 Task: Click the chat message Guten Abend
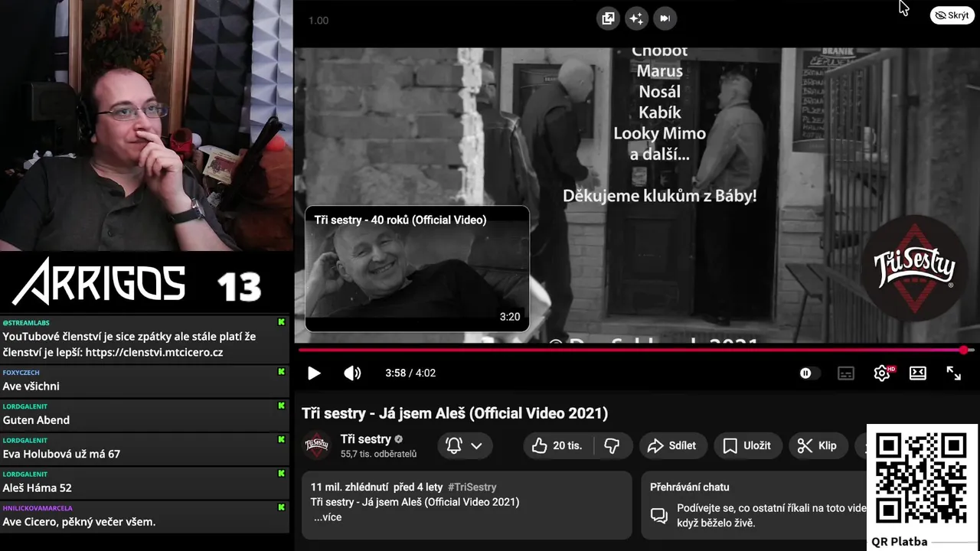click(36, 420)
